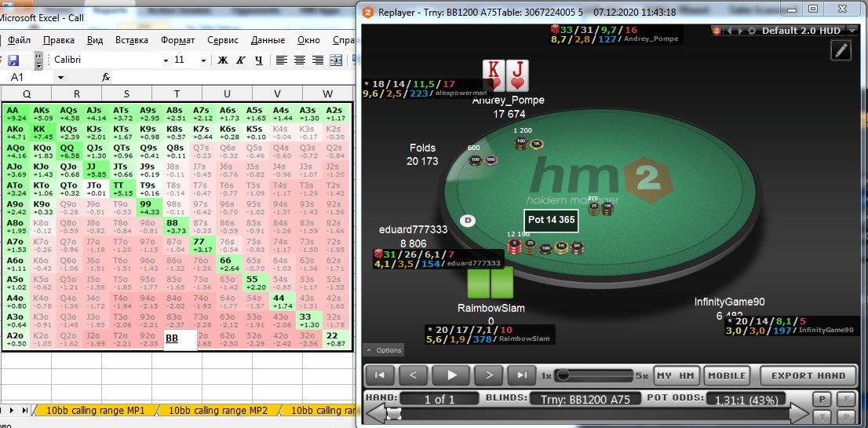868x428 pixels.
Task: Merge and center cells in Excel toolbar
Action: 336,60
